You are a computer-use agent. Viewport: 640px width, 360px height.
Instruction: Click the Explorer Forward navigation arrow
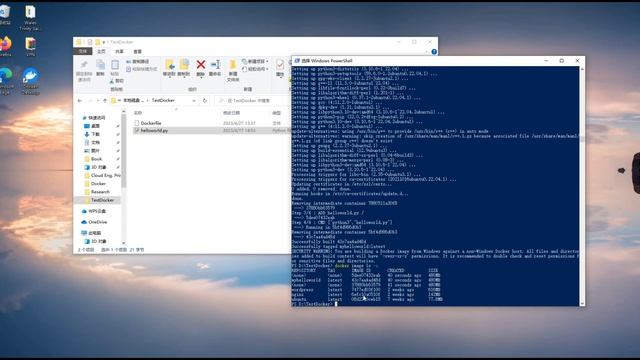[x=90, y=100]
